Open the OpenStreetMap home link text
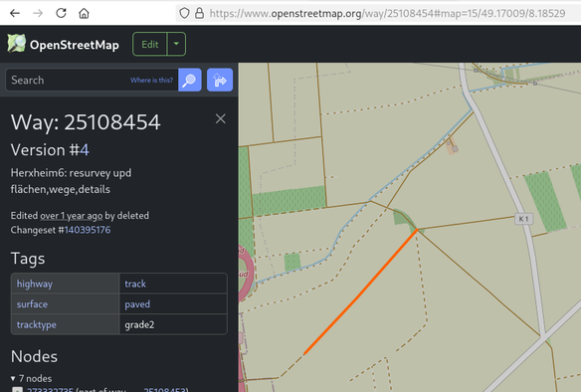This screenshot has width=581, height=392. pos(74,45)
